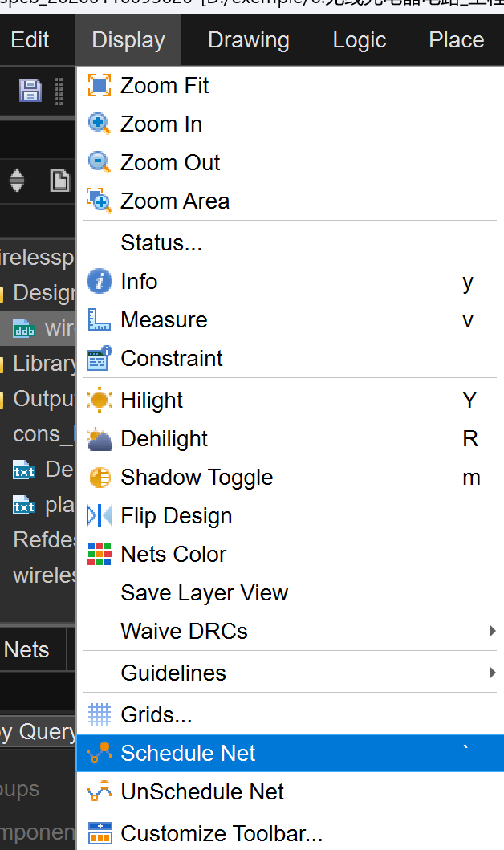Open the Nets Color swatch grid

pos(99,554)
